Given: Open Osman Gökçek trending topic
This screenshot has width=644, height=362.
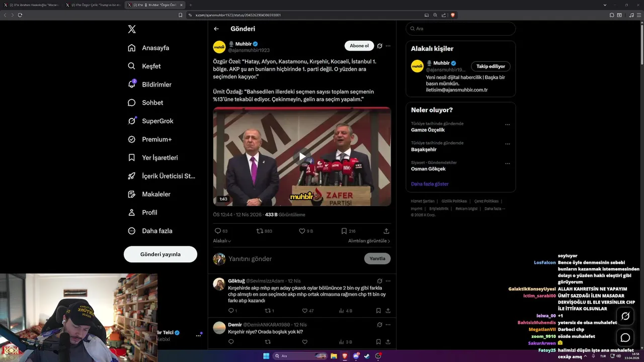Looking at the screenshot, I should click(x=428, y=169).
